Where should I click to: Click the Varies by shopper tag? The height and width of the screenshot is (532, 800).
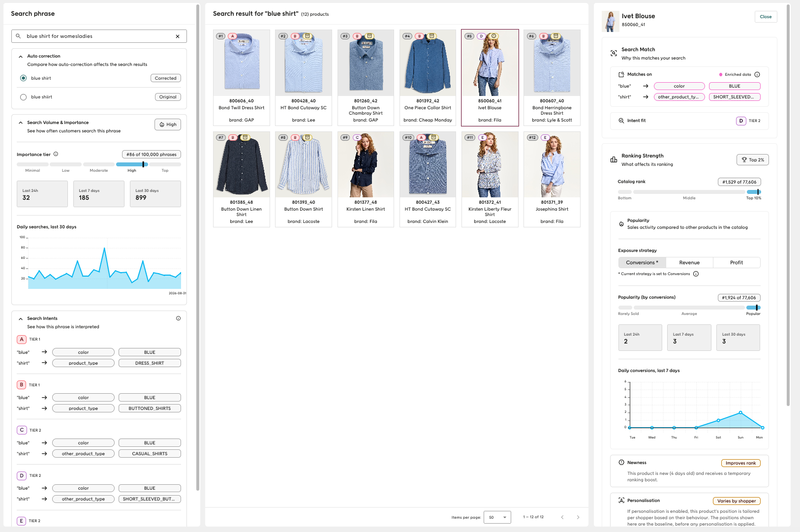tap(737, 501)
